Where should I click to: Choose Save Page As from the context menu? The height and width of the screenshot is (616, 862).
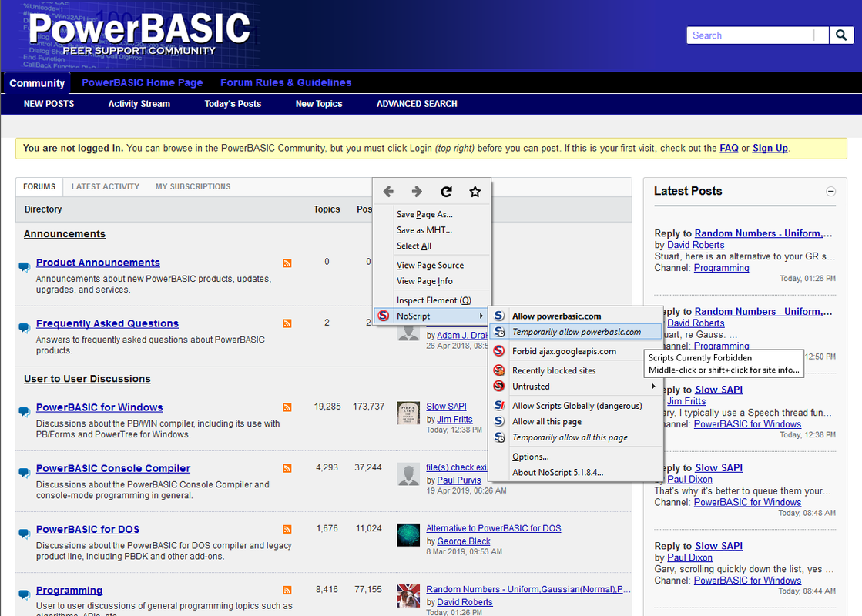(x=424, y=214)
